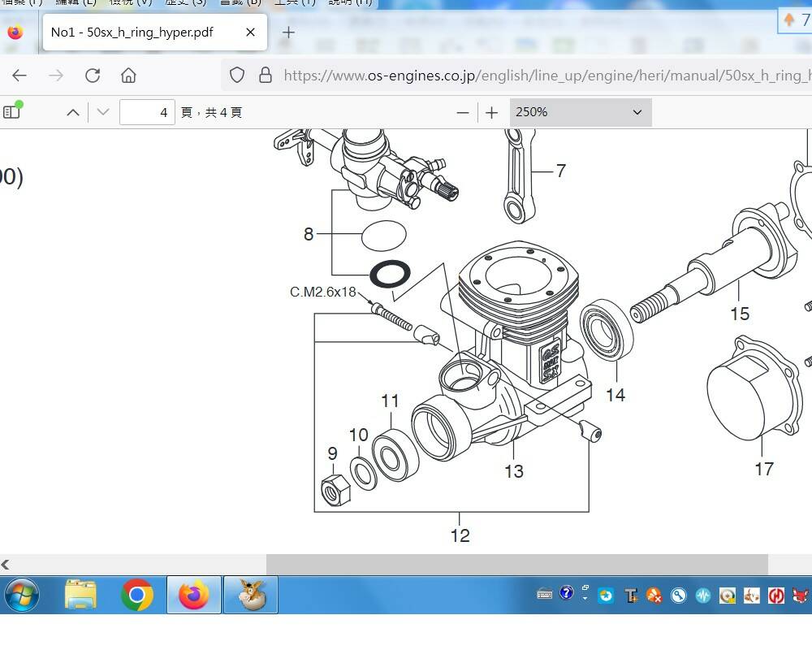Click the blue question mark help tray icon
Screen dimensions: 812x650
pyautogui.click(x=567, y=592)
